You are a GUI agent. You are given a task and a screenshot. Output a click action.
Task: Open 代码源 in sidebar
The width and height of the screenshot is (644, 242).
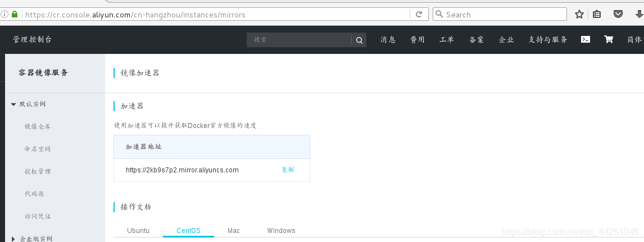point(34,194)
